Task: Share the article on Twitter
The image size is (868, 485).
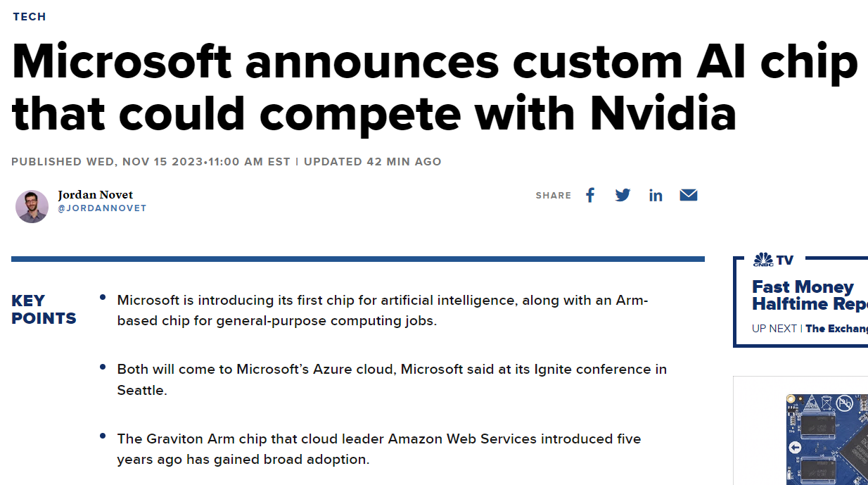Action: point(623,195)
